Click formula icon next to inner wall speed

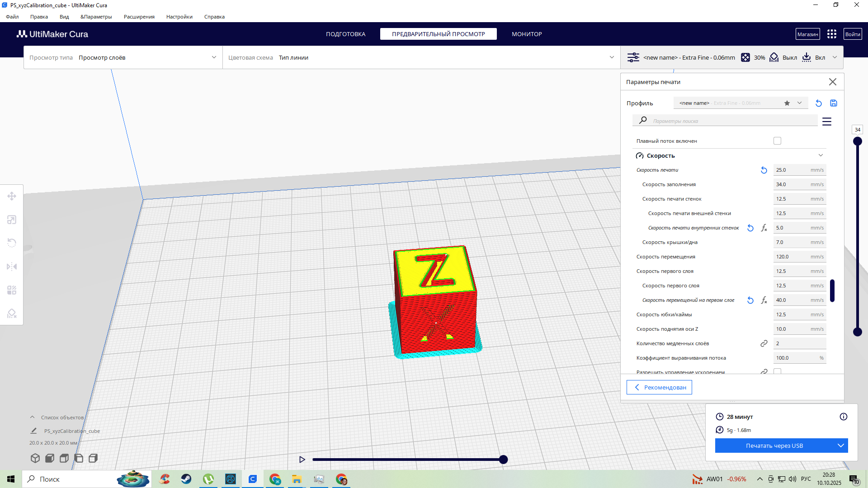pos(764,228)
